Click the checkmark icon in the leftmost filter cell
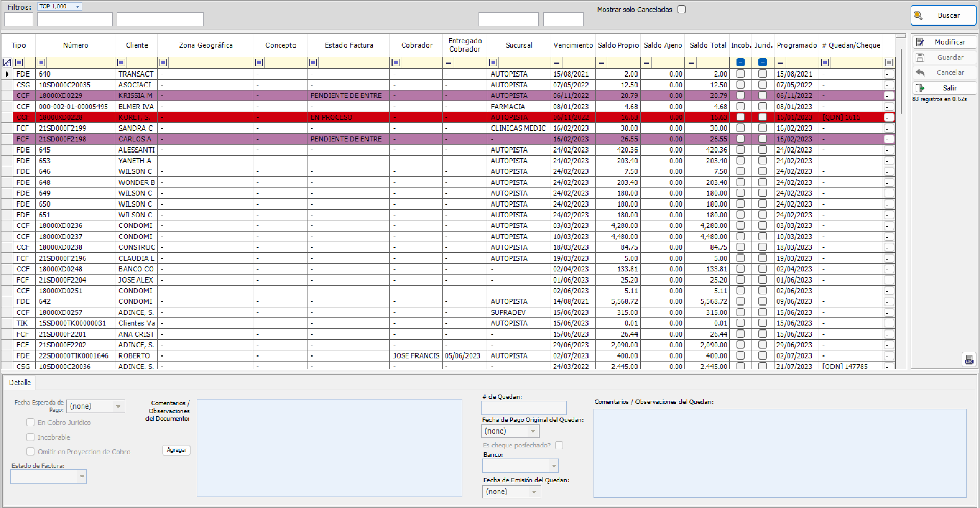This screenshot has width=980, height=508. [x=7, y=62]
